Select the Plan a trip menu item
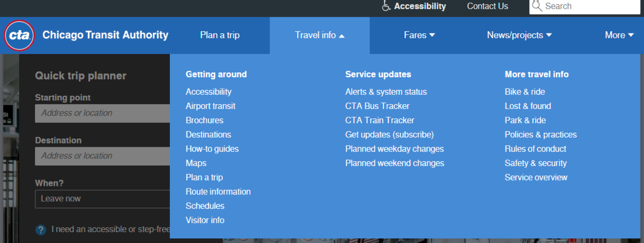Image resolution: width=644 pixels, height=243 pixels. (220, 35)
